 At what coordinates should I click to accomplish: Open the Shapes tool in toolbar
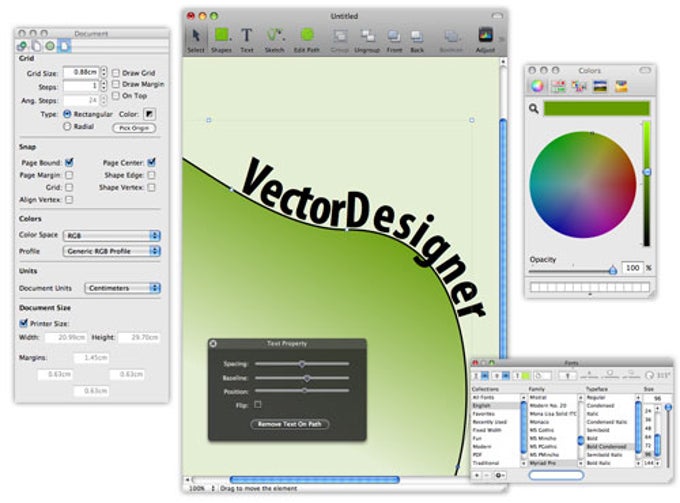click(222, 40)
